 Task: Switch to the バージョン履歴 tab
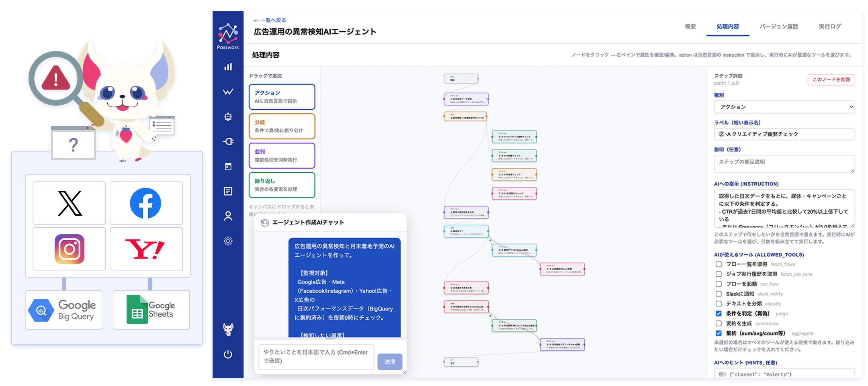click(x=778, y=27)
